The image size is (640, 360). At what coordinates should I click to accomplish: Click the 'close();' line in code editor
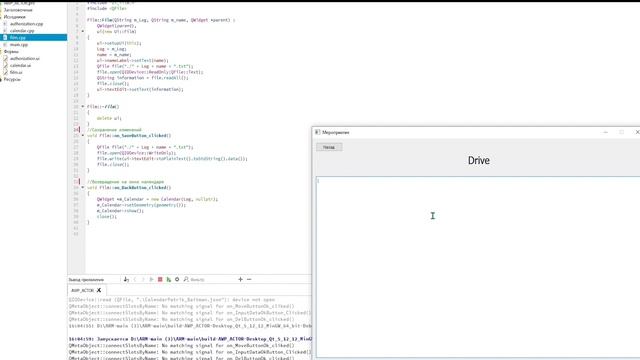tap(107, 217)
